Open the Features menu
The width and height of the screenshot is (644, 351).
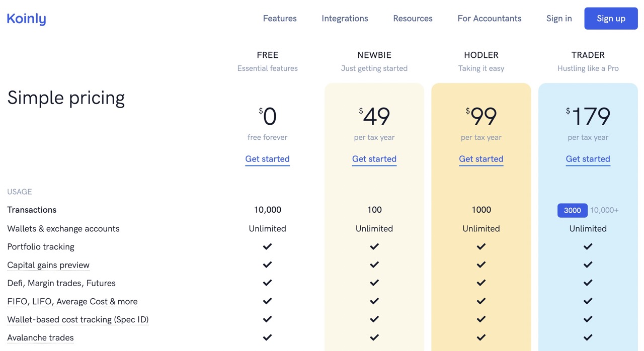click(279, 18)
